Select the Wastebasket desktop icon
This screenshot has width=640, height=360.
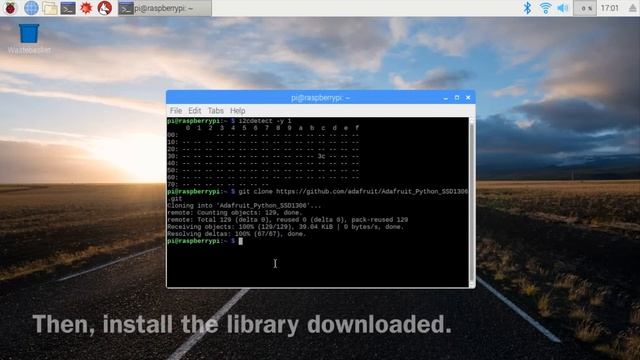29,39
